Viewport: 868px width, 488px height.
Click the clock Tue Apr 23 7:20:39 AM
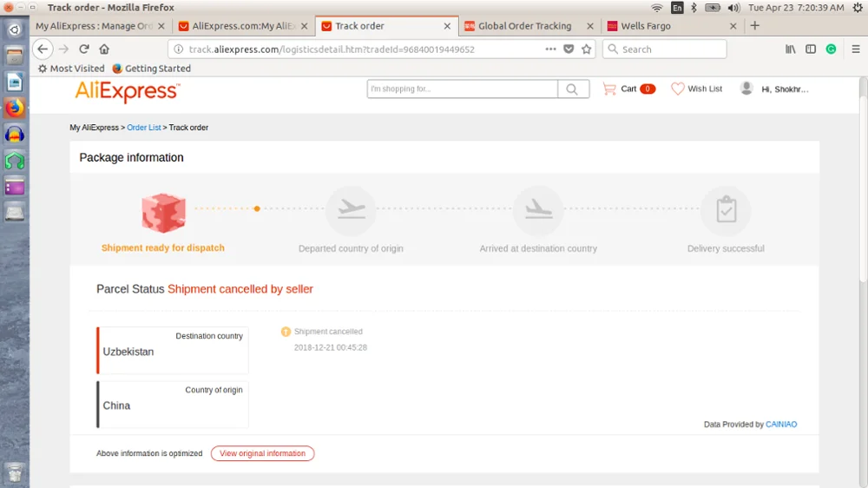click(796, 8)
